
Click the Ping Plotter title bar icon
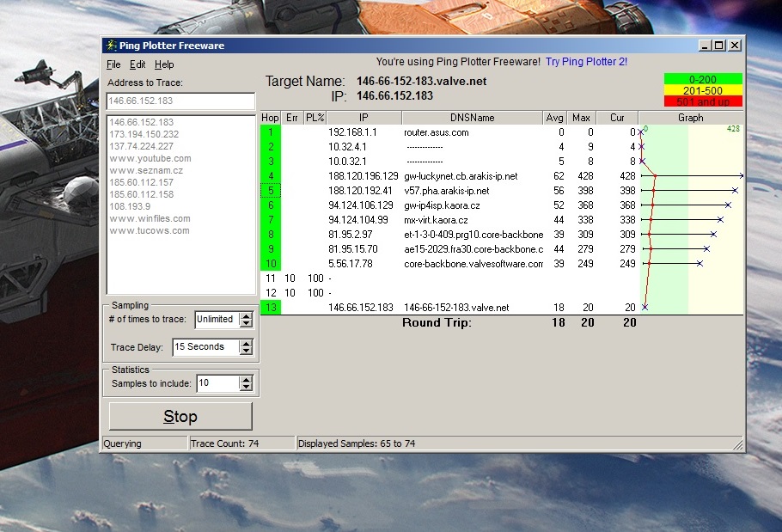click(x=110, y=46)
